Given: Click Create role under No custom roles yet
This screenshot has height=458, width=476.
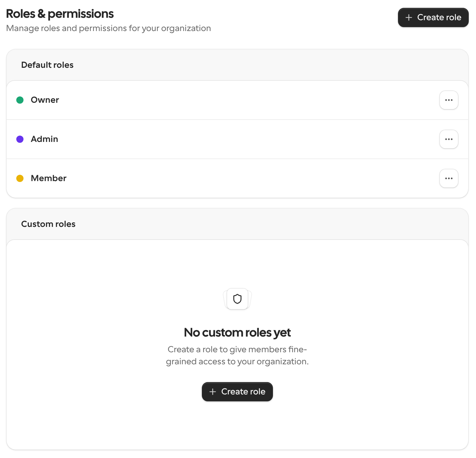Looking at the screenshot, I should click(x=237, y=392).
